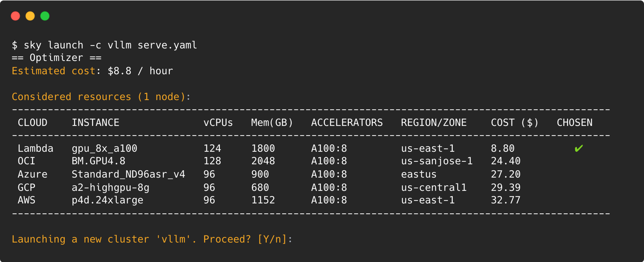This screenshot has width=644, height=262.
Task: Click the Estimated cost label
Action: (x=53, y=71)
